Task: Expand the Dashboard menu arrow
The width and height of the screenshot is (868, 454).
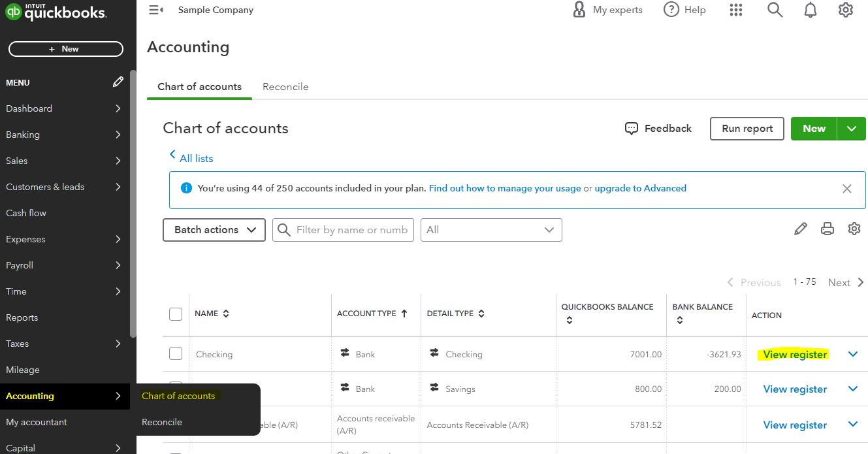Action: coord(118,108)
